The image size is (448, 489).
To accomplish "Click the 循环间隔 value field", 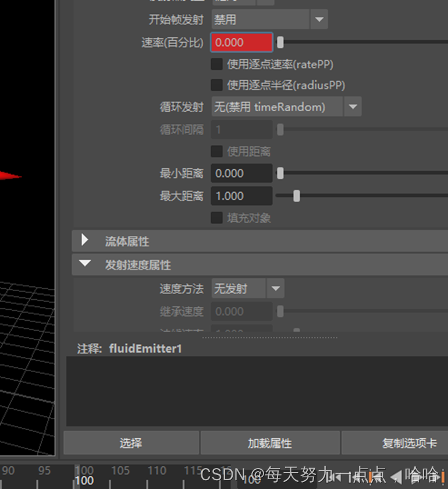I will point(241,129).
